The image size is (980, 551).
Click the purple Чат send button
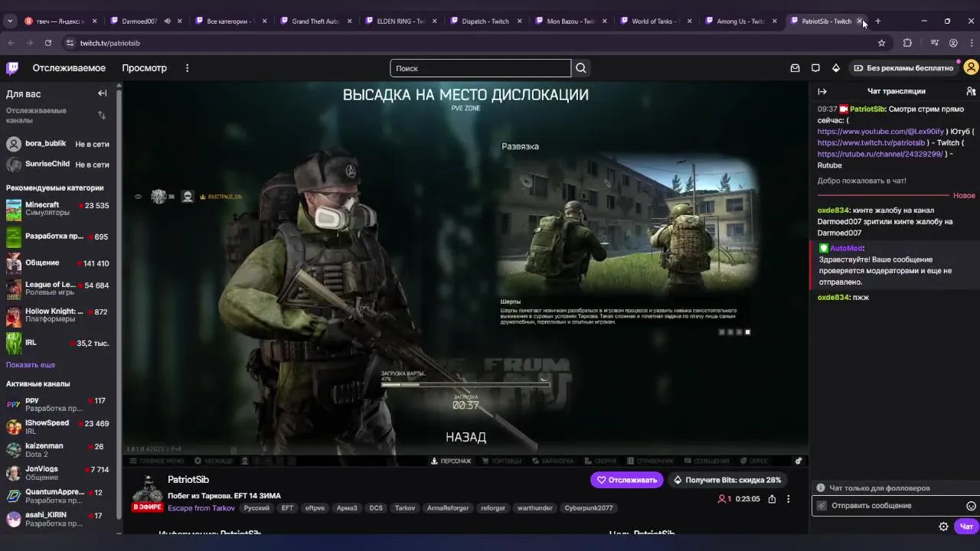pos(966,527)
